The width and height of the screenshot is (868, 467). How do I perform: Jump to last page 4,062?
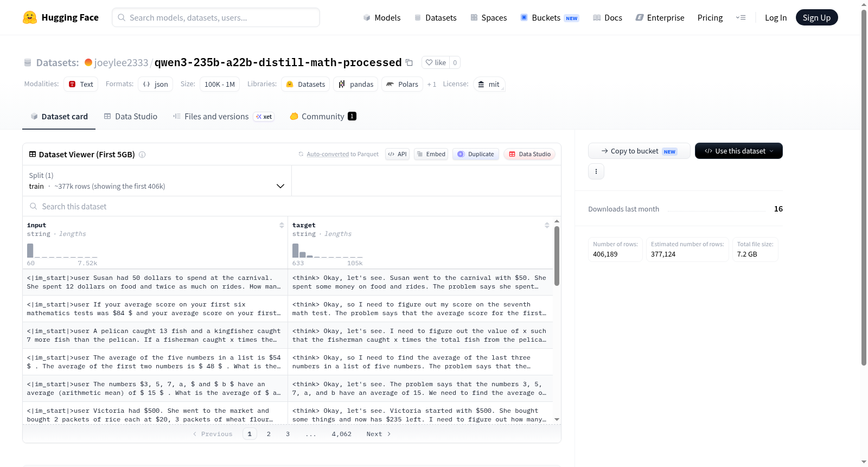342,434
